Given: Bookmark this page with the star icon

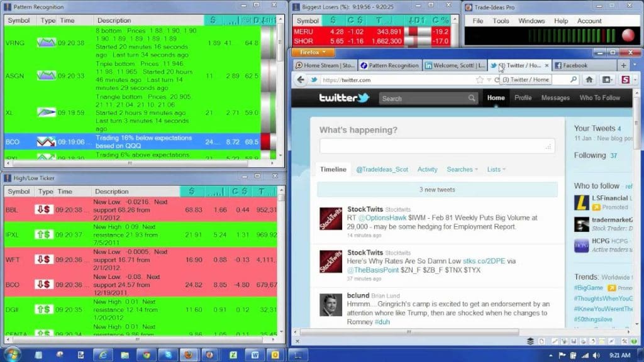Looking at the screenshot, I should [480, 80].
